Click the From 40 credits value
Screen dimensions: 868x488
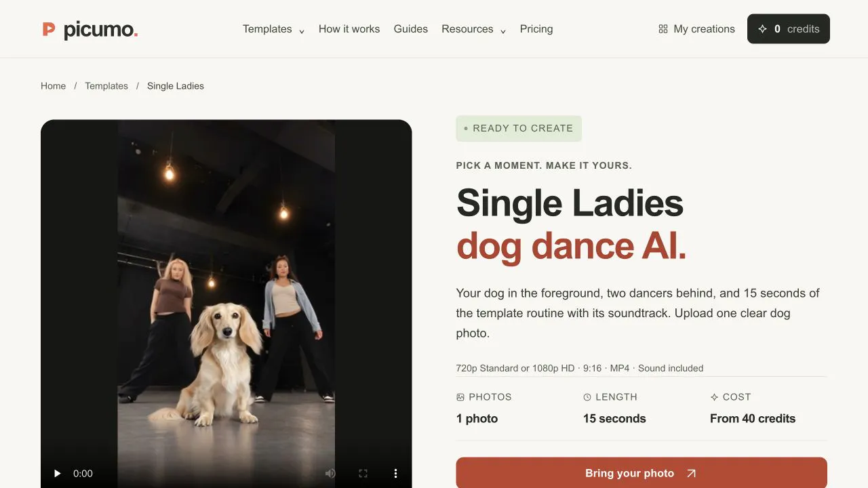[753, 419]
